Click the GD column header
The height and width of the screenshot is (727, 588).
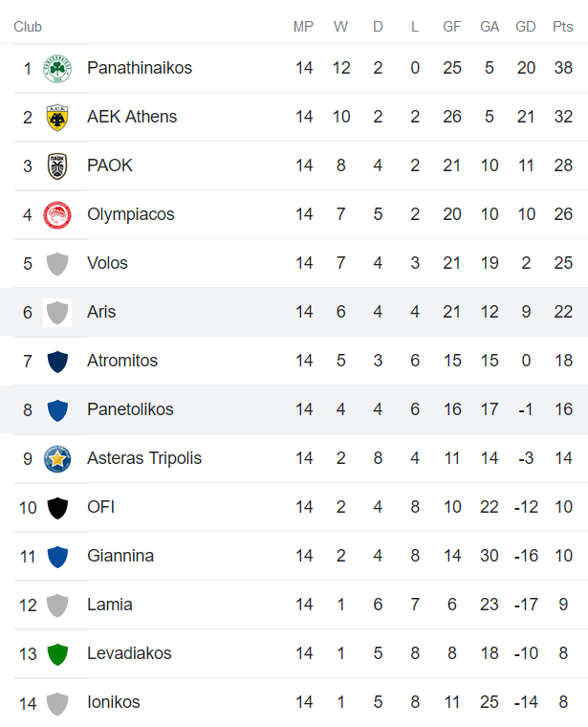[526, 27]
